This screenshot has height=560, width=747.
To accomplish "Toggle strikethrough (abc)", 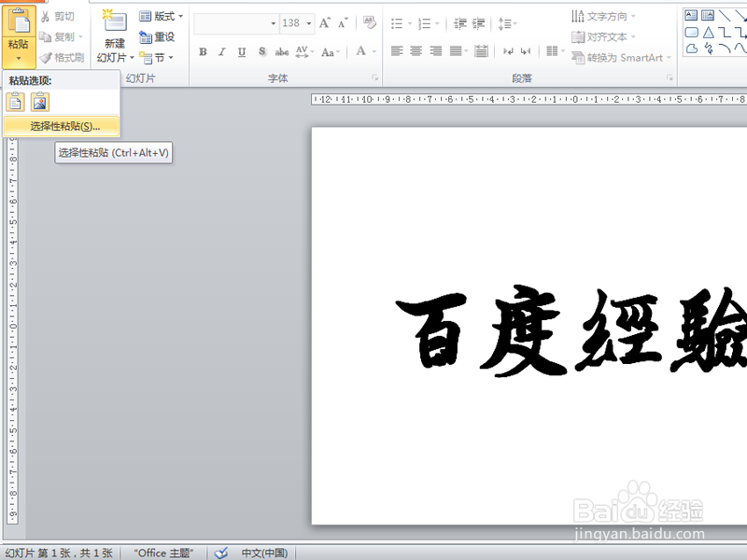I will point(282,51).
